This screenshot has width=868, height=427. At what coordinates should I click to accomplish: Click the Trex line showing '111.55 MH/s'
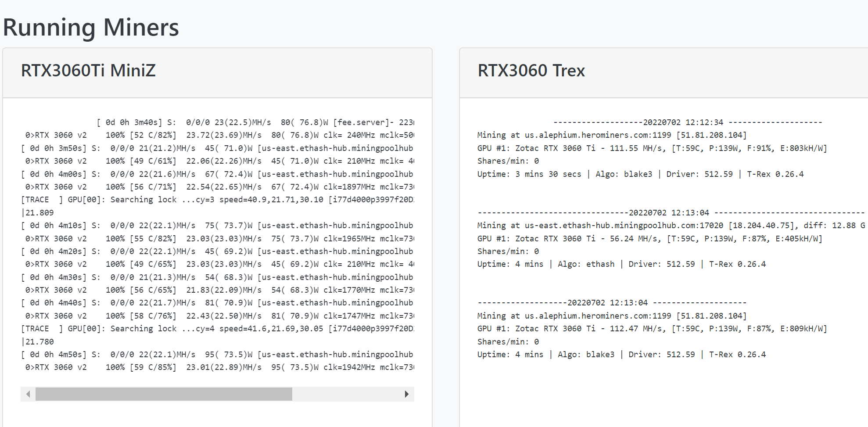[652, 148]
